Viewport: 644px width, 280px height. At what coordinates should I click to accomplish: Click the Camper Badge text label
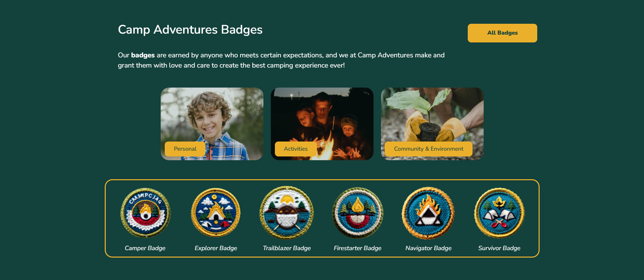pos(145,248)
